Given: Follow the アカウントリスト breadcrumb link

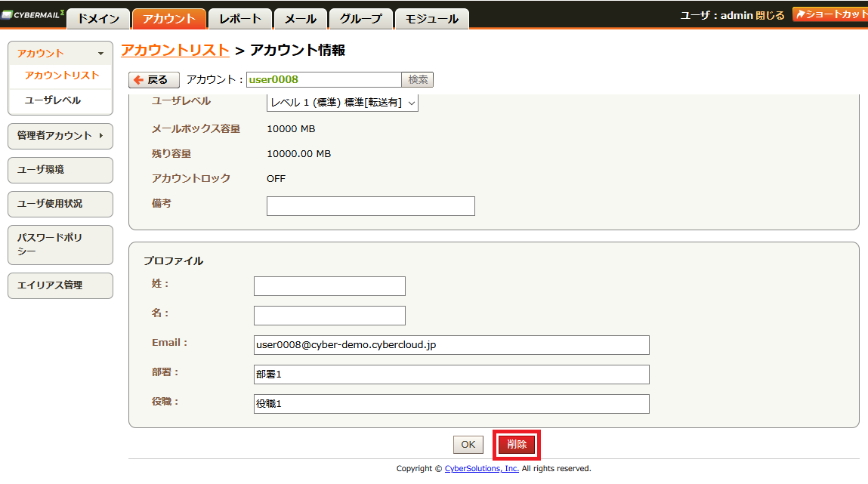Looking at the screenshot, I should [x=175, y=51].
